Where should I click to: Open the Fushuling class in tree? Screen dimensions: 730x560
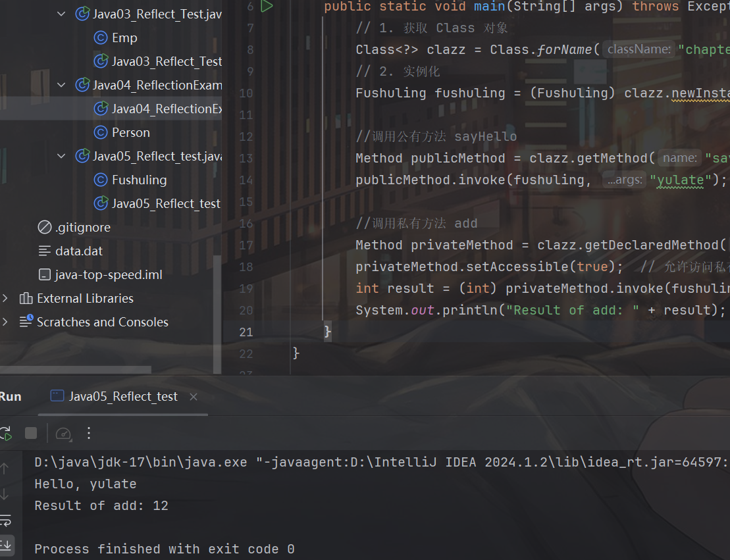click(x=139, y=180)
